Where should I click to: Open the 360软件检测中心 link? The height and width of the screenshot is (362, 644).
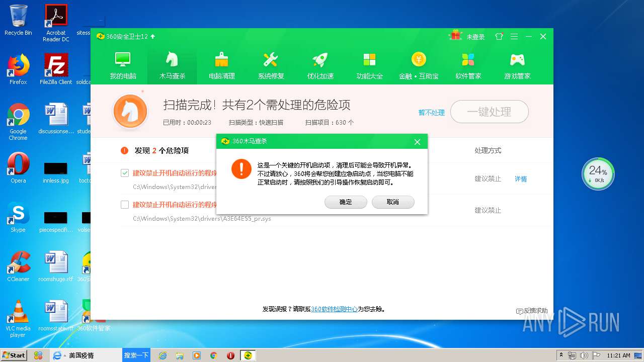(334, 309)
